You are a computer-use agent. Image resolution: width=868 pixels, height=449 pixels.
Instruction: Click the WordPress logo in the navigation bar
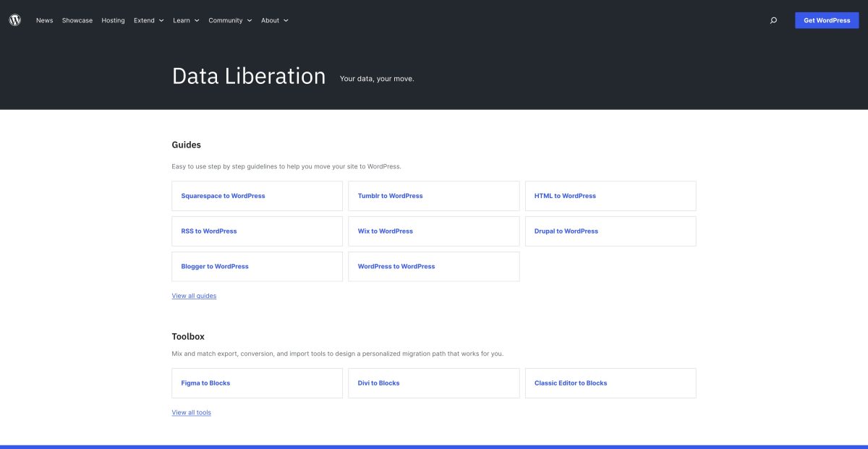pyautogui.click(x=15, y=20)
